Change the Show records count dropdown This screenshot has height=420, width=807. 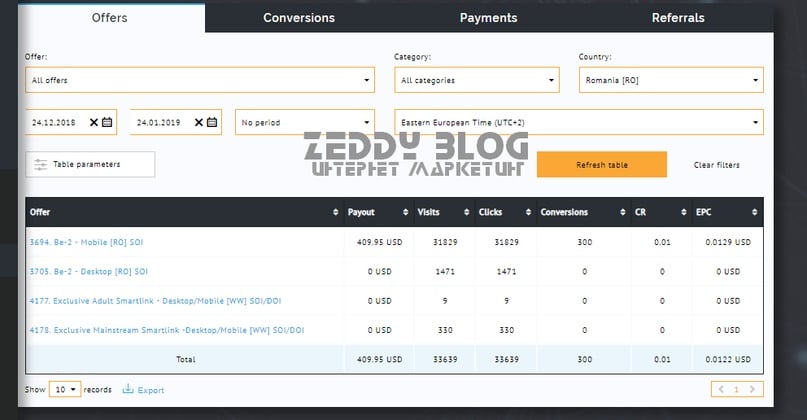67,389
